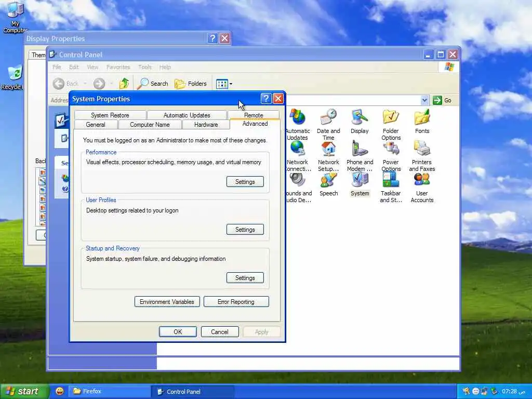The width and height of the screenshot is (532, 399).
Task: Click the Forward arrow toolbar button
Action: tap(99, 84)
